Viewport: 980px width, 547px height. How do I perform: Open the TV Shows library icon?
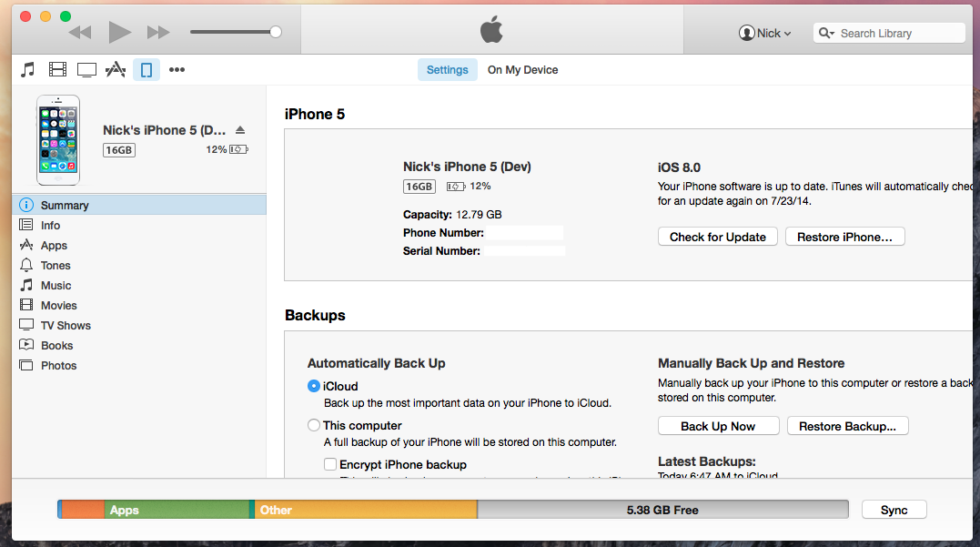tap(86, 69)
